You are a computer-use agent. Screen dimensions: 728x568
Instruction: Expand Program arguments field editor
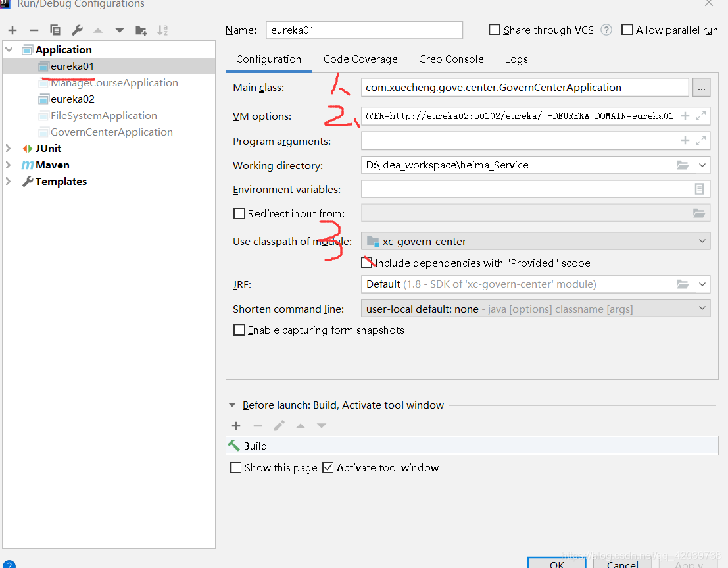pyautogui.click(x=700, y=140)
